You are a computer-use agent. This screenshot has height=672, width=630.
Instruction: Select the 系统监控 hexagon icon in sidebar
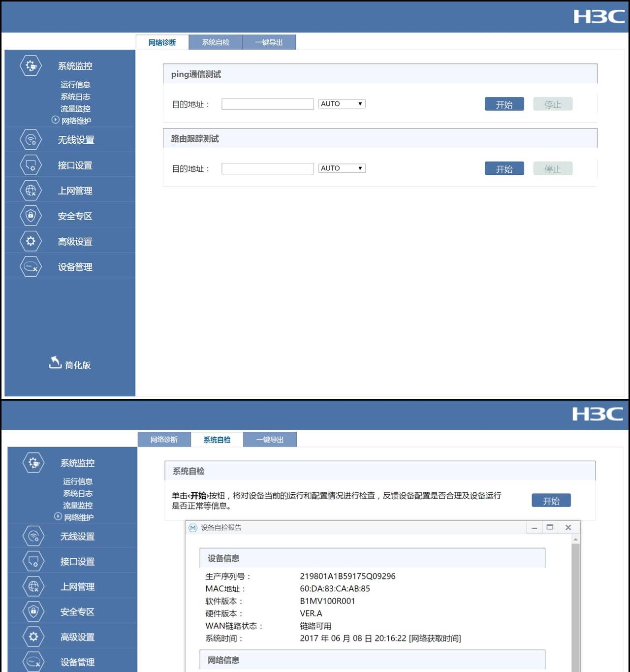pyautogui.click(x=30, y=65)
